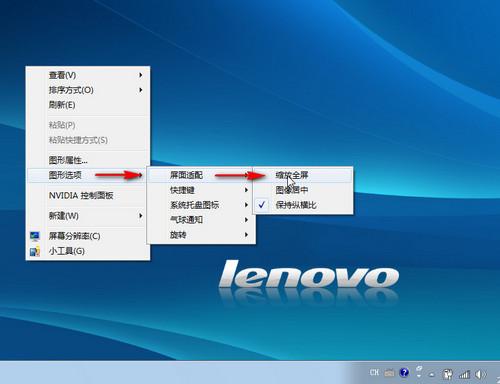Open 屏幕分辨率(C) from the context menu

88,236
